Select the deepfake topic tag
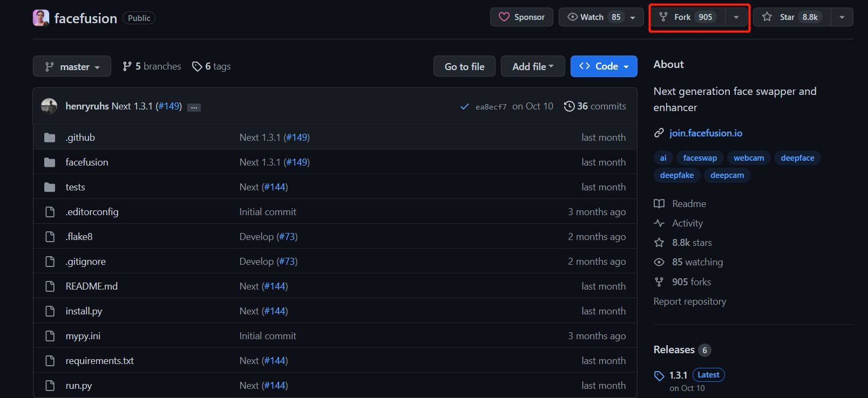868x398 pixels. click(x=677, y=175)
